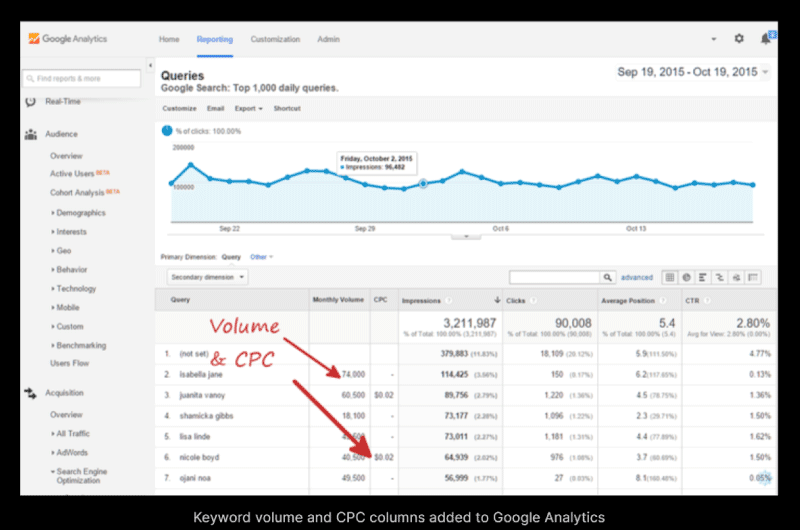Click the Acquisition arrows icon

[31, 393]
